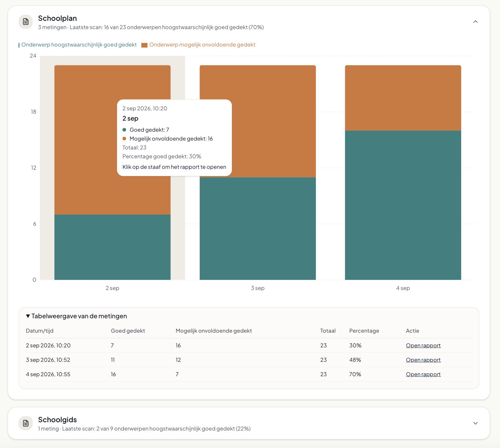Click the Schoolgids document icon
Image resolution: width=500 pixels, height=448 pixels.
click(26, 423)
